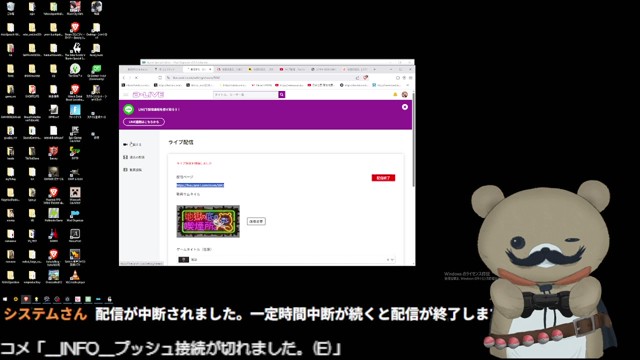The height and width of the screenshot is (360, 640).
Task: Open the Windows Start button
Action: pos(5,299)
